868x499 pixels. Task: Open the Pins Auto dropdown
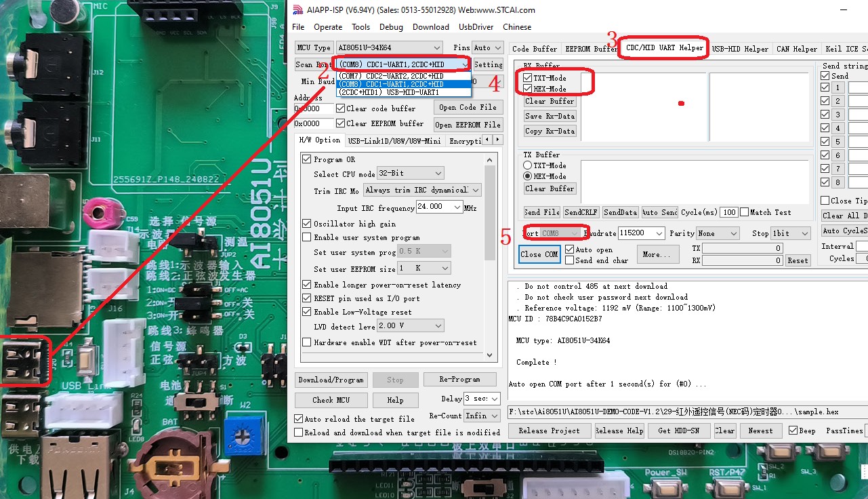497,48
